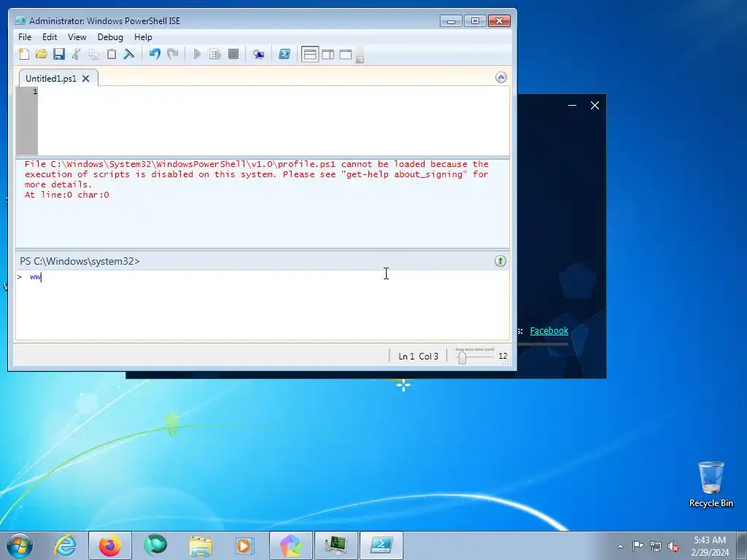Clear the output pane with the wiper icon
747x560 pixels.
click(x=128, y=54)
